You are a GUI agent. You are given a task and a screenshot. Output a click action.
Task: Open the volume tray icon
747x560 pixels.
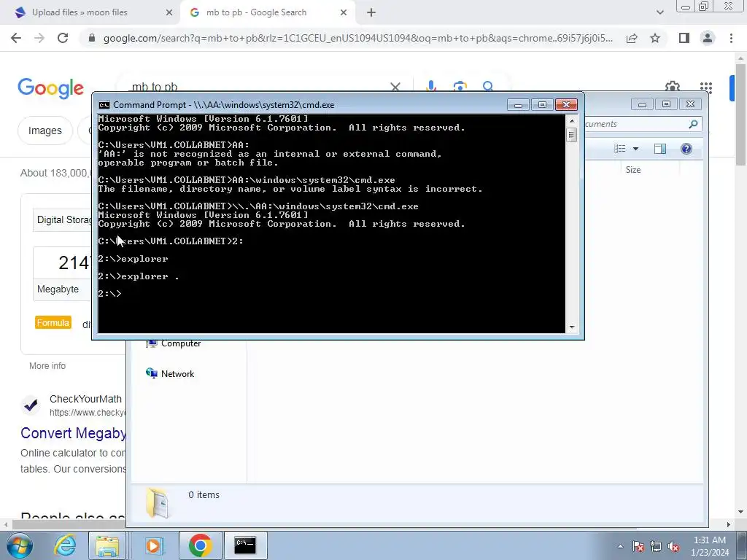coord(673,547)
